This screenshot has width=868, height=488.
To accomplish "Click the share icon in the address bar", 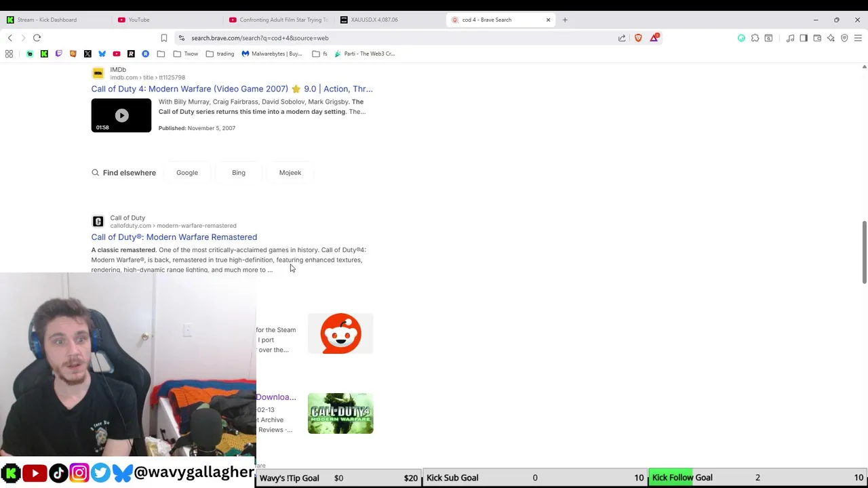I will click(x=622, y=38).
